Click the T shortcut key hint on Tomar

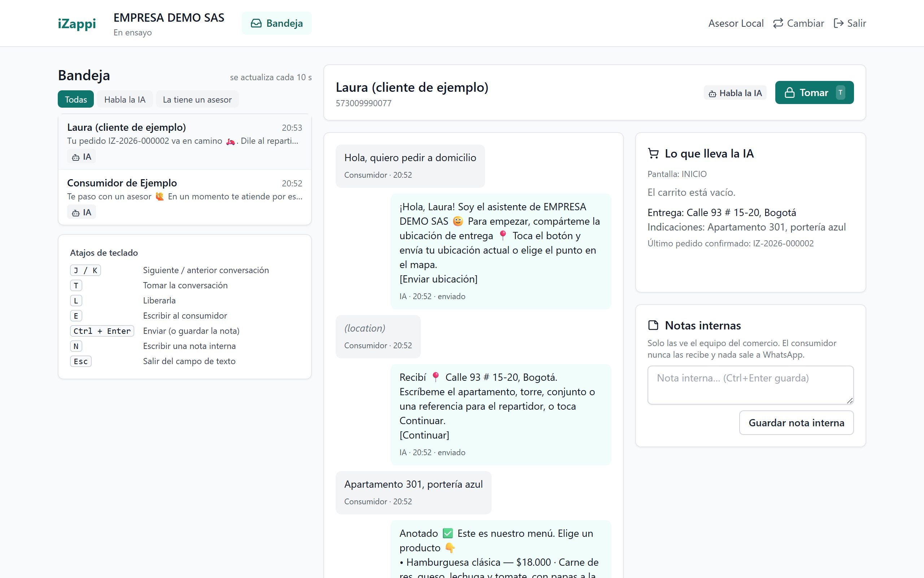(840, 92)
